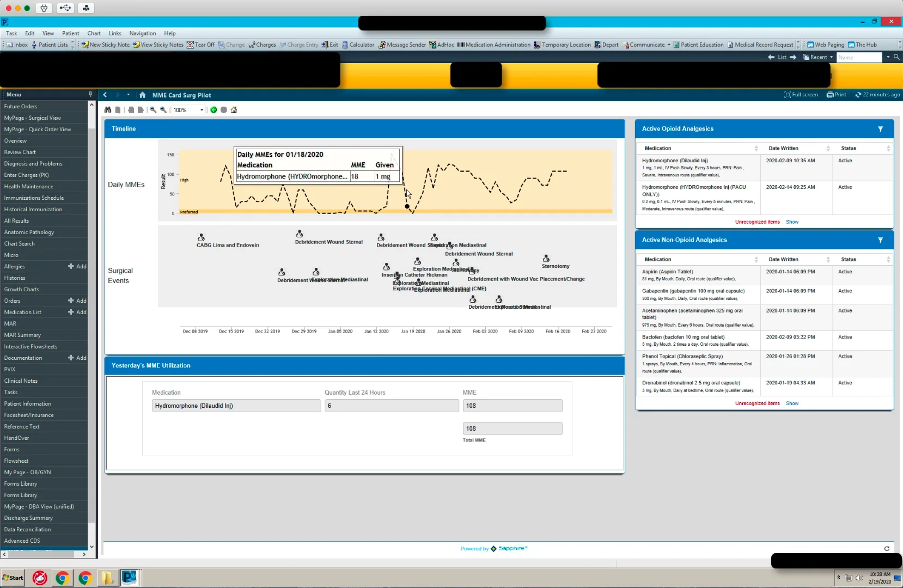Image resolution: width=903 pixels, height=588 pixels.
Task: Open the header navigation history dropdown arrow
Action: [x=129, y=95]
